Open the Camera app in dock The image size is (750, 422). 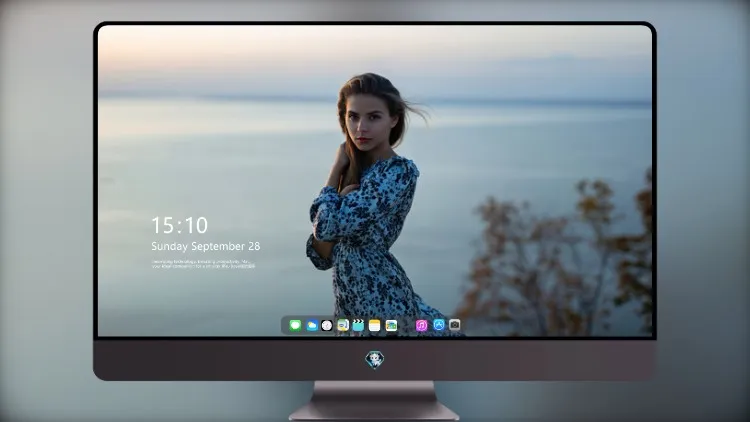454,325
